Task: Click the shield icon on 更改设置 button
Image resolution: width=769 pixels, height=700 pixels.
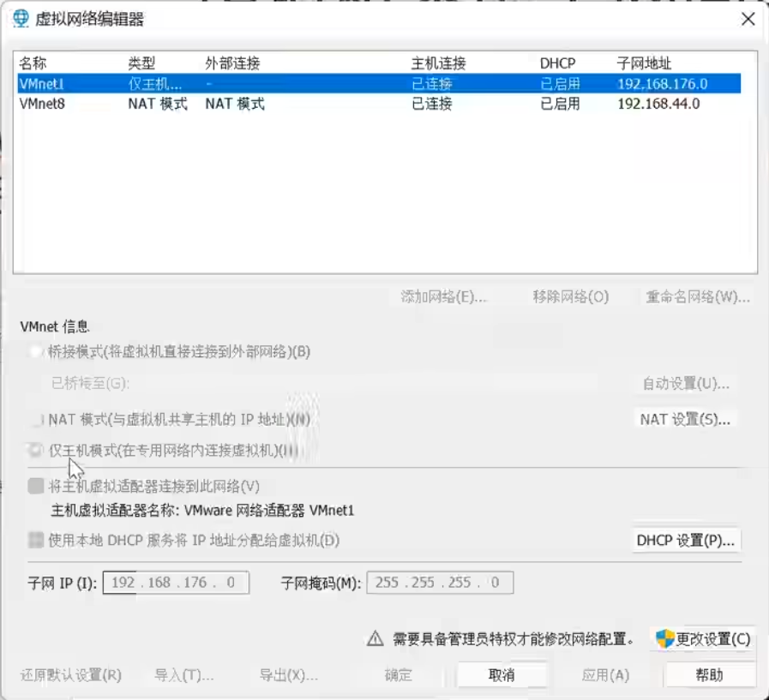Action: coord(664,638)
